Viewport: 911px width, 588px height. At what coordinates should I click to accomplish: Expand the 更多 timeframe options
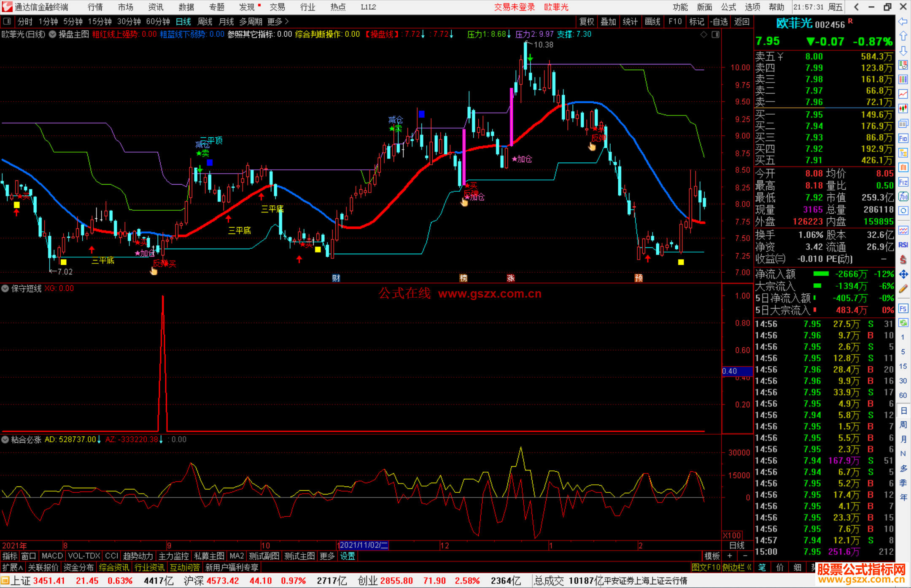278,21
